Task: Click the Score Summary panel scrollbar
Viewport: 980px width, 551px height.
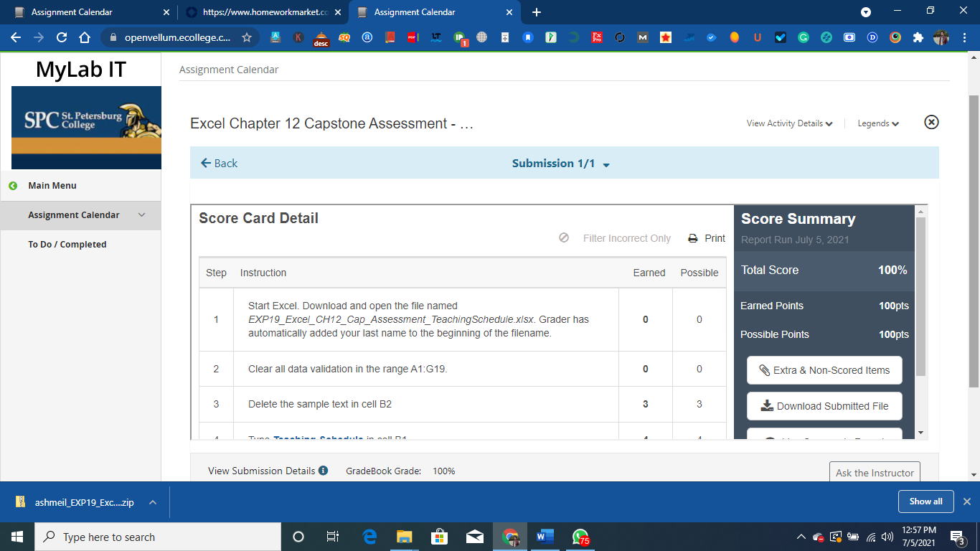Action: click(921, 296)
